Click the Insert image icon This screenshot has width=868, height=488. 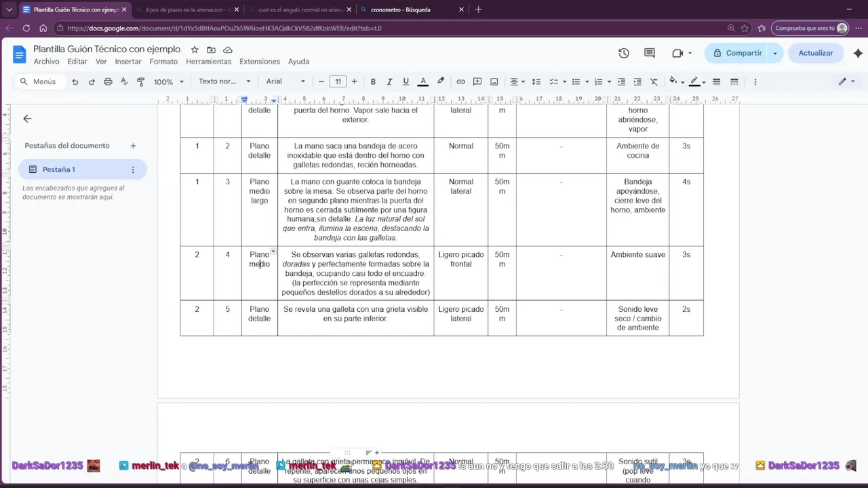pyautogui.click(x=494, y=81)
